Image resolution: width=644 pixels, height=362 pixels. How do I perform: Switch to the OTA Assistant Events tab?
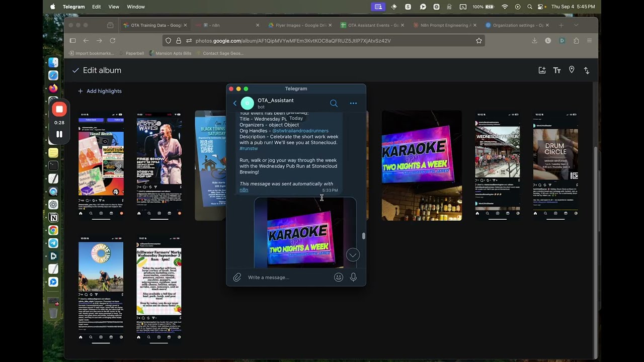(372, 25)
